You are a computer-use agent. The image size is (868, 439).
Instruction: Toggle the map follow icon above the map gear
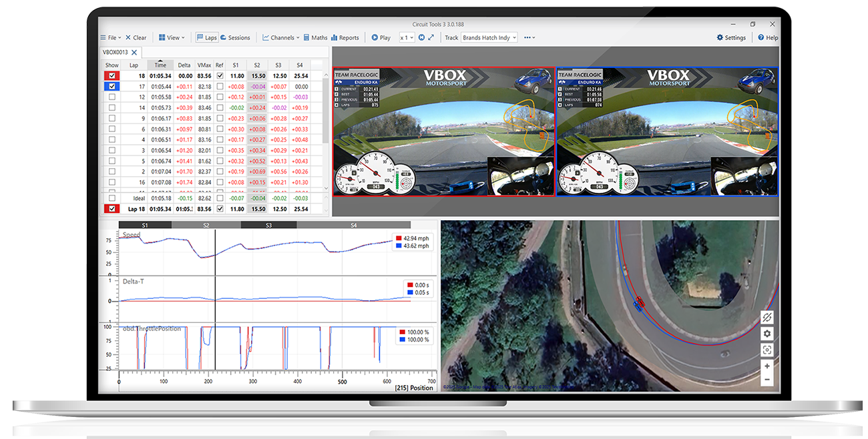pyautogui.click(x=767, y=318)
